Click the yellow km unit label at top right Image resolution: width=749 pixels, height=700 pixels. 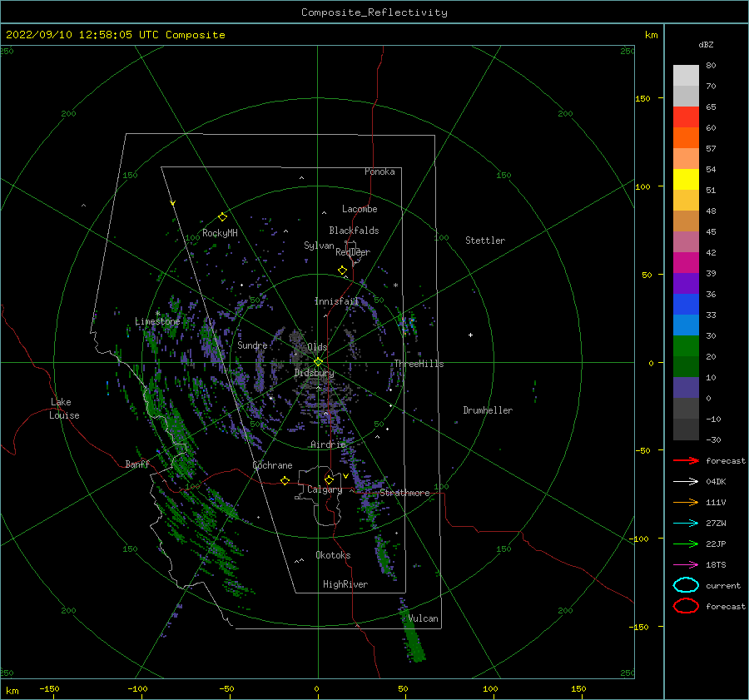[651, 35]
